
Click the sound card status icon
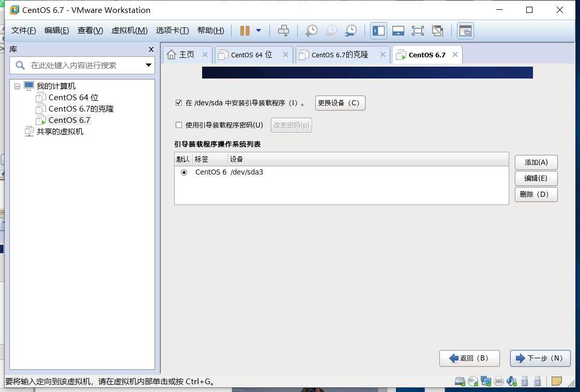(512, 381)
